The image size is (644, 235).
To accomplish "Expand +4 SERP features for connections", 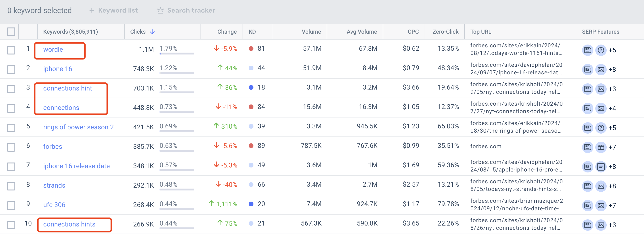I will (x=612, y=108).
